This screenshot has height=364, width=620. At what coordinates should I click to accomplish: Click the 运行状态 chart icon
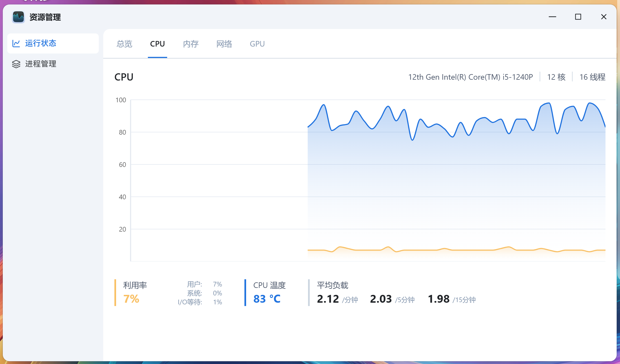16,43
